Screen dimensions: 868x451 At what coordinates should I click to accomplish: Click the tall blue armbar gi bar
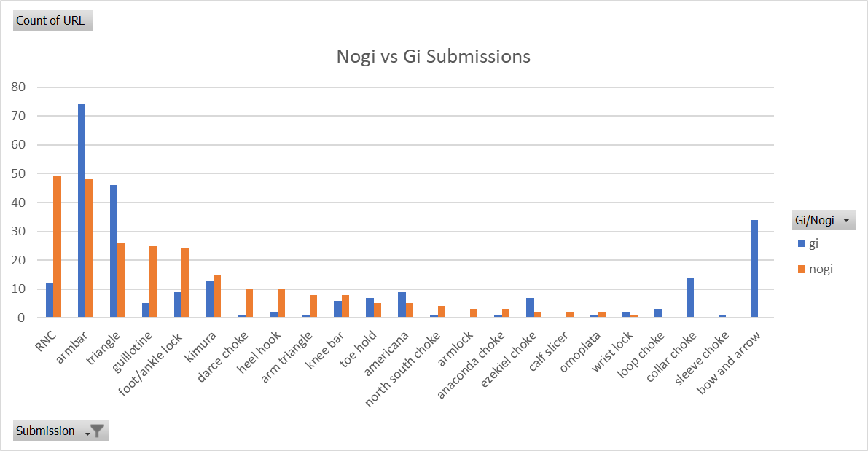click(82, 210)
